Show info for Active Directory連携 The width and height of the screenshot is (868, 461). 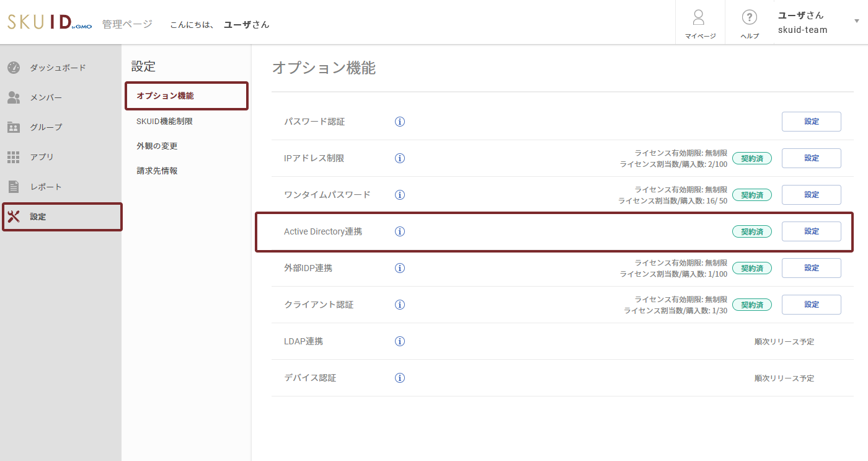tap(400, 231)
